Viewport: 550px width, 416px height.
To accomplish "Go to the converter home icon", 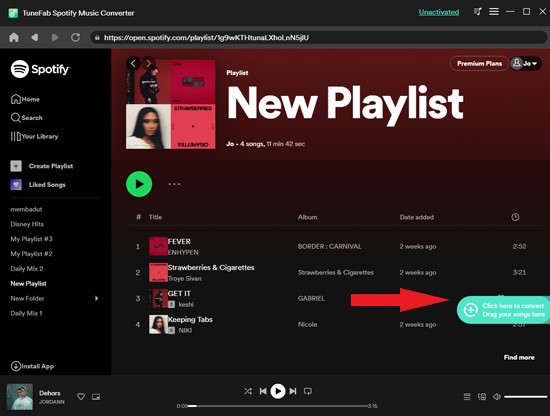I will pyautogui.click(x=14, y=37).
